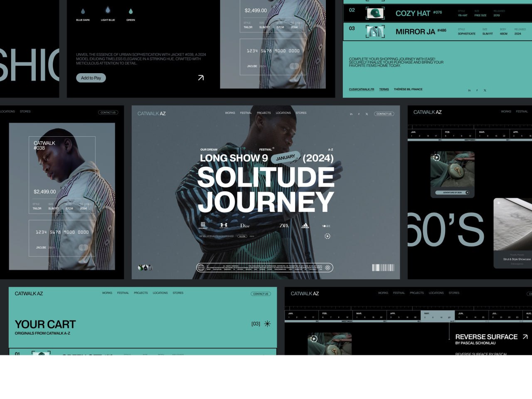The image size is (532, 399).
Task: Select the Light Blue color drop
Action: point(108,10)
